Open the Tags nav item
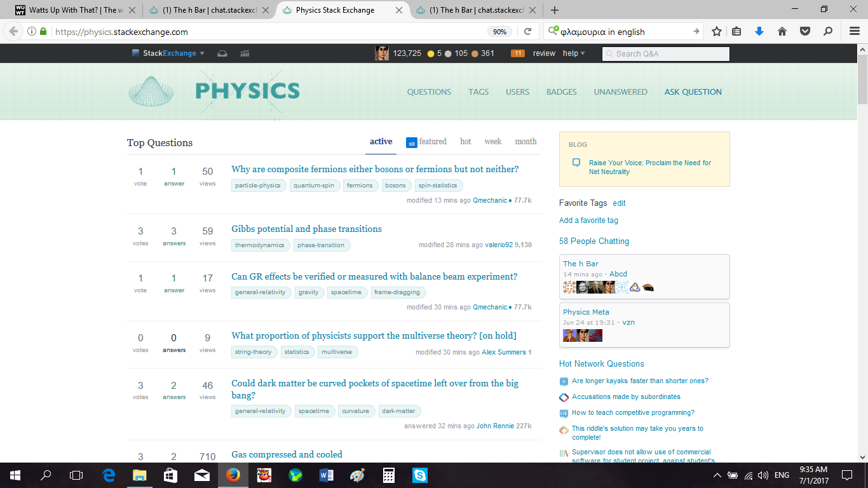The height and width of the screenshot is (488, 868). click(478, 91)
